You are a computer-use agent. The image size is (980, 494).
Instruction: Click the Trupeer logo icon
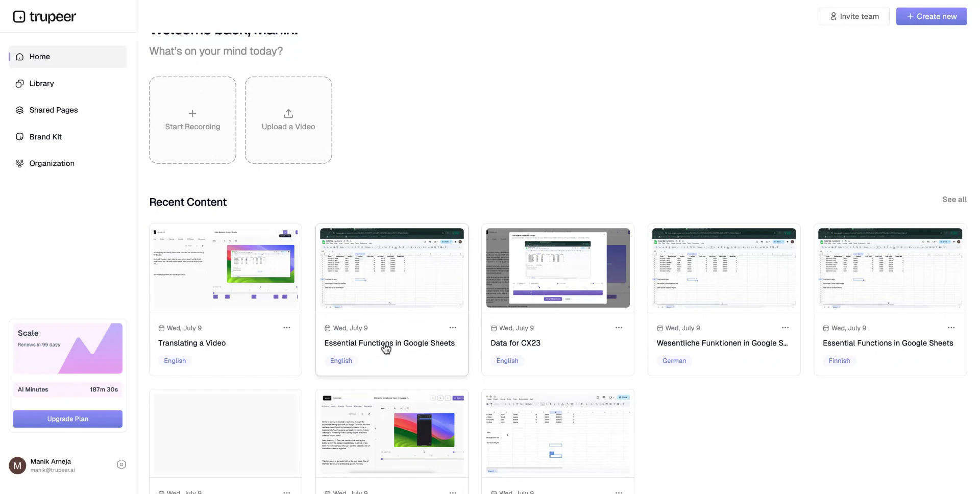coord(19,16)
